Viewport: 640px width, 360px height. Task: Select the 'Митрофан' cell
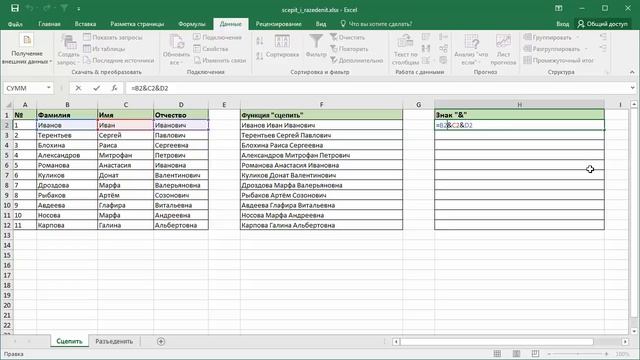click(125, 155)
